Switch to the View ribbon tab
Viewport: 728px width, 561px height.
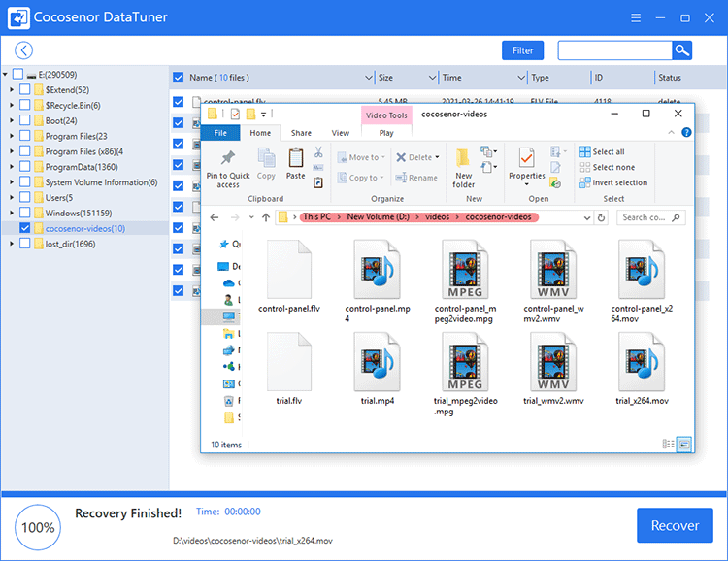[x=341, y=133]
